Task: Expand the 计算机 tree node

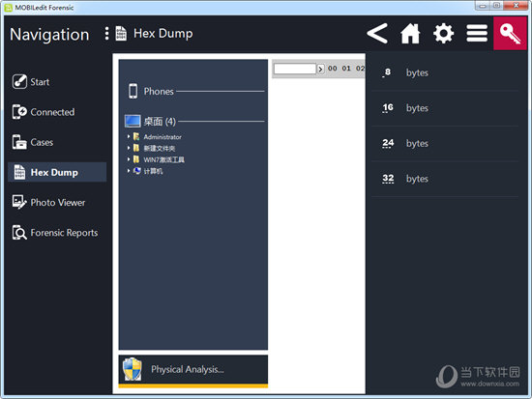Action: pos(129,171)
